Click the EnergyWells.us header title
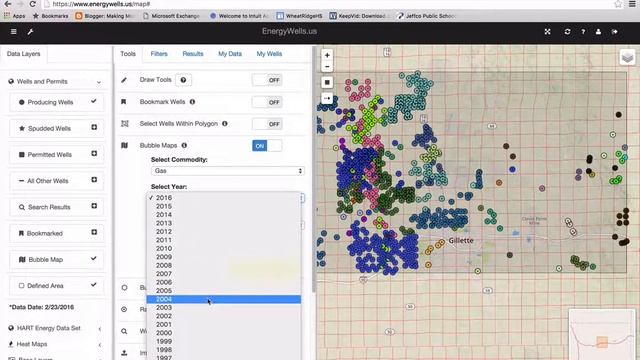The image size is (640, 360). [x=289, y=31]
